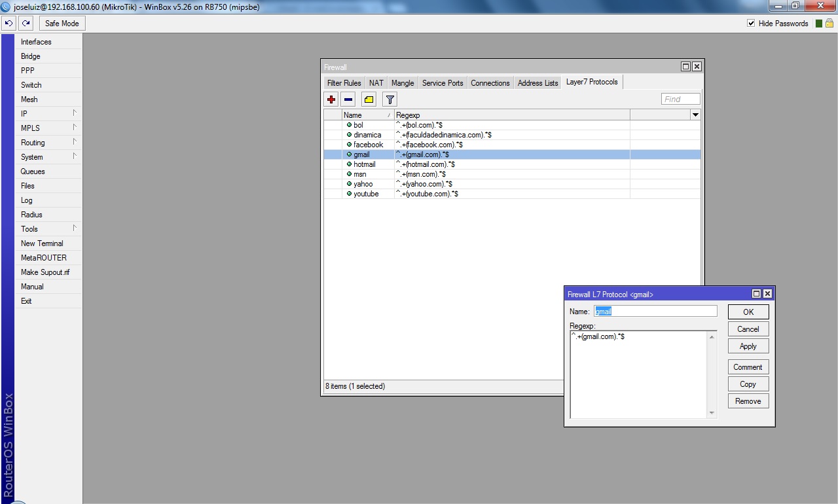Open Interfaces from the sidebar menu
The height and width of the screenshot is (504, 838).
click(x=48, y=42)
